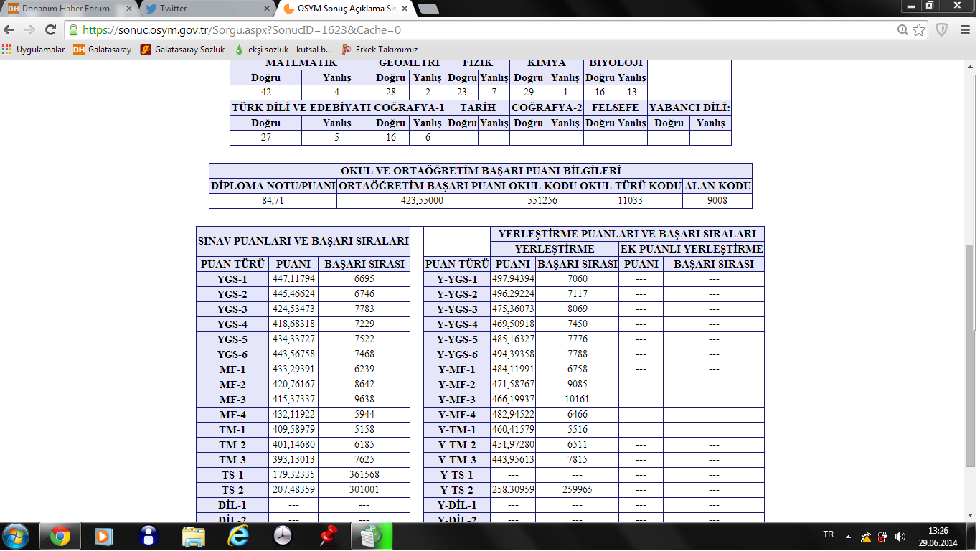Reload the ÖSYM results page

[50, 30]
